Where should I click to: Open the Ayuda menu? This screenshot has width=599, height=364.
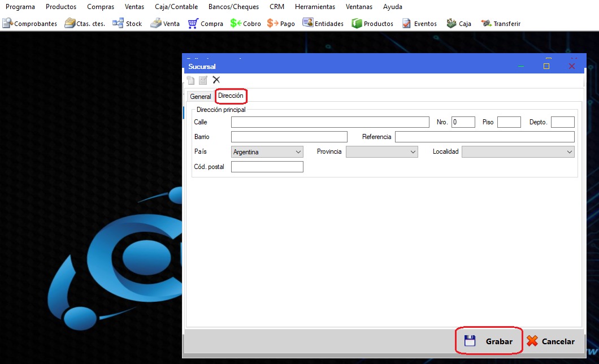coord(393,7)
